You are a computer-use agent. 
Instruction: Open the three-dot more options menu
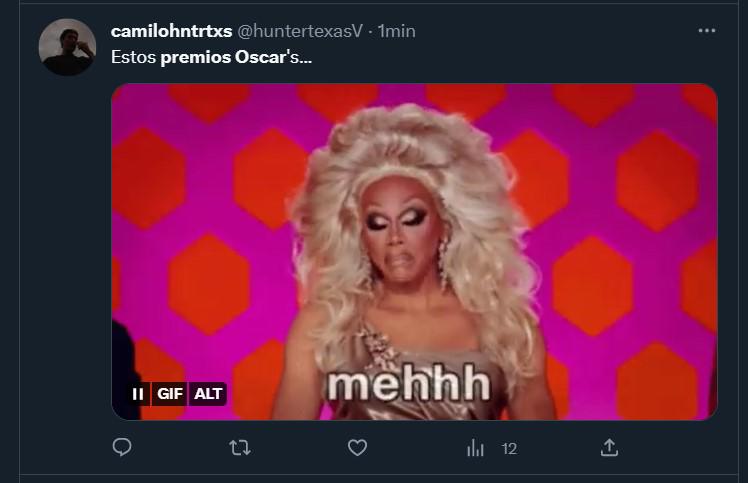[706, 31]
